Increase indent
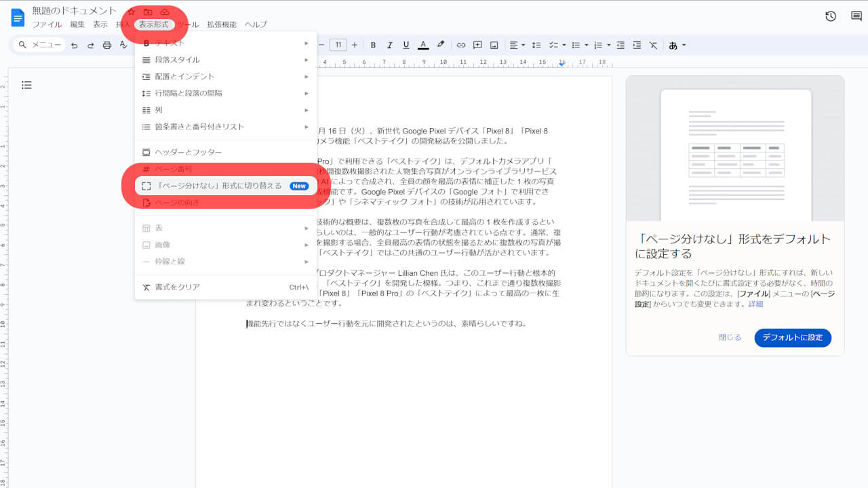Image resolution: width=868 pixels, height=488 pixels. 637,45
